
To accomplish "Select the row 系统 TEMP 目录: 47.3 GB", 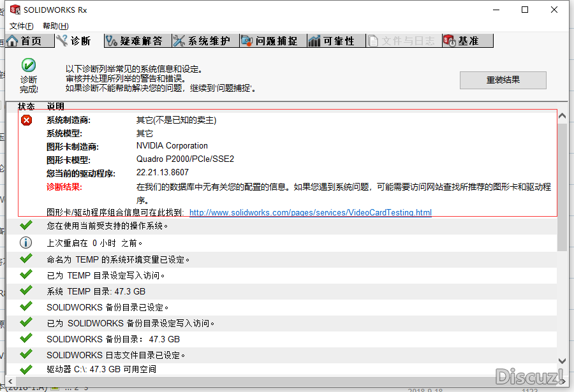I will [x=281, y=291].
